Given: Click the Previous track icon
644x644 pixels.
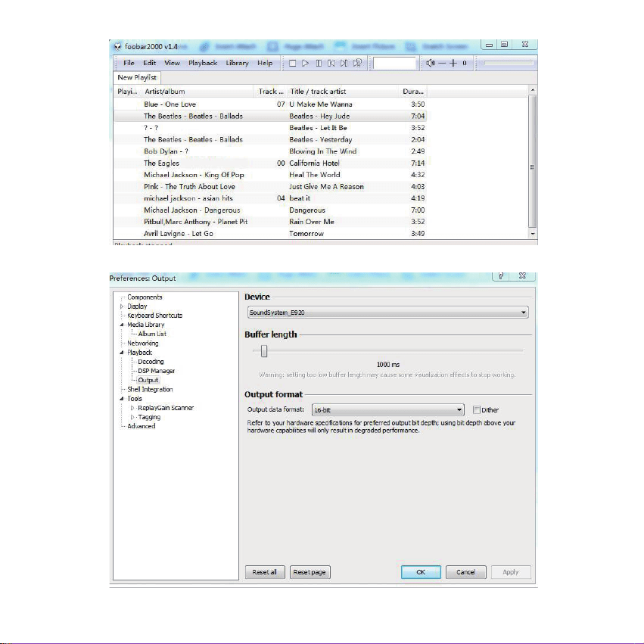Looking at the screenshot, I should point(331,64).
